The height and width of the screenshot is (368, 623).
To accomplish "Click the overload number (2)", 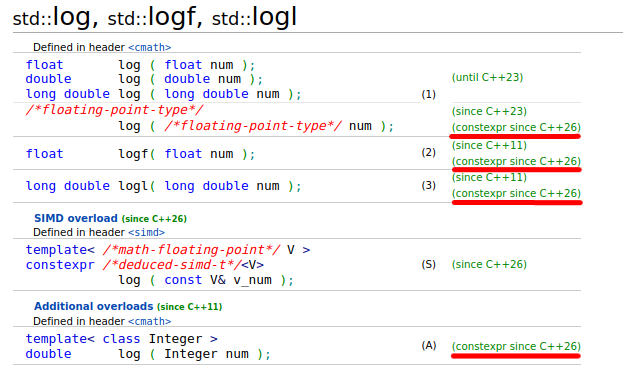I will pyautogui.click(x=428, y=152).
